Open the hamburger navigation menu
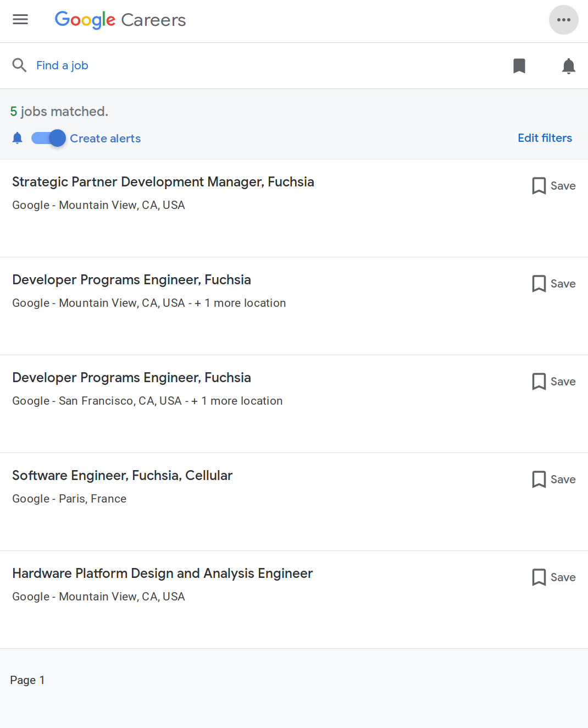 pos(20,20)
